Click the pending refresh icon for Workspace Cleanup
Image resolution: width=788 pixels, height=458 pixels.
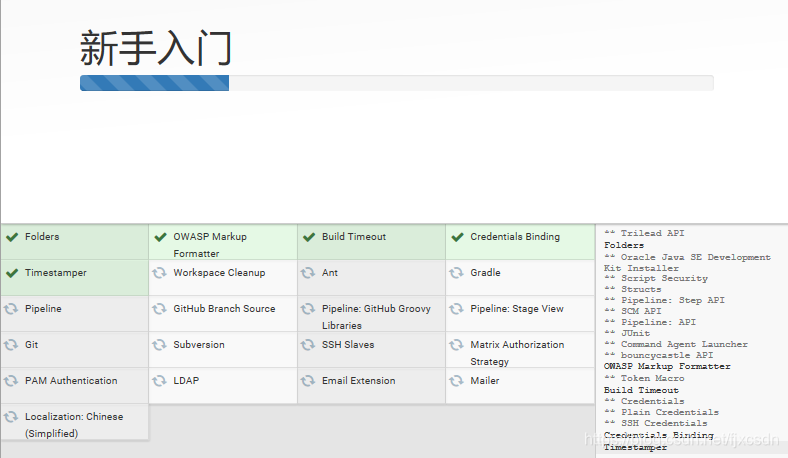coord(159,273)
